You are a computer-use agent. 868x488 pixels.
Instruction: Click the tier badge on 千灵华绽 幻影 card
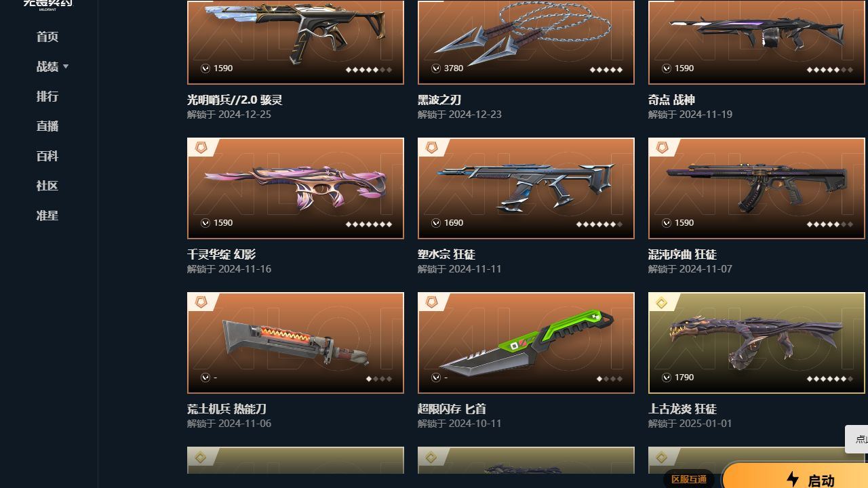pyautogui.click(x=201, y=147)
